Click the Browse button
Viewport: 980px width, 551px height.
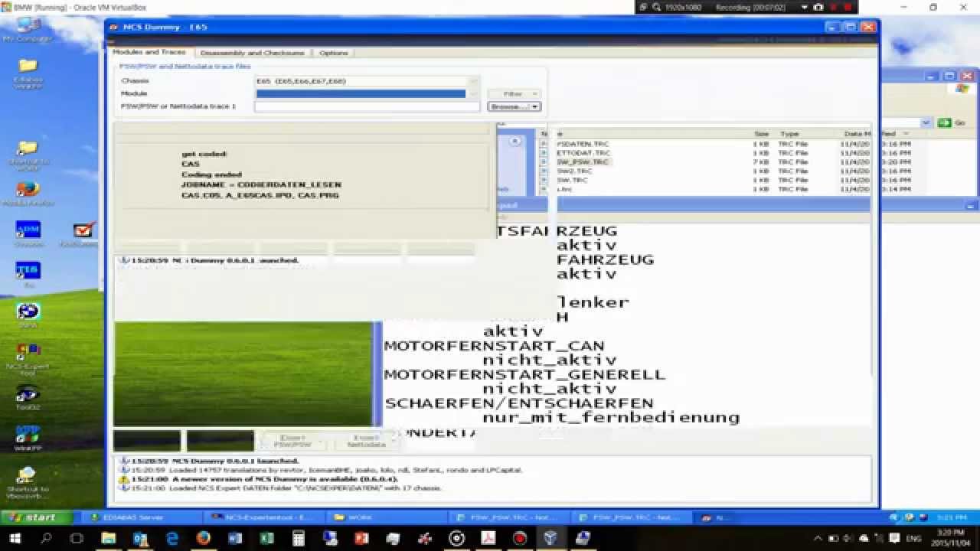click(x=508, y=106)
